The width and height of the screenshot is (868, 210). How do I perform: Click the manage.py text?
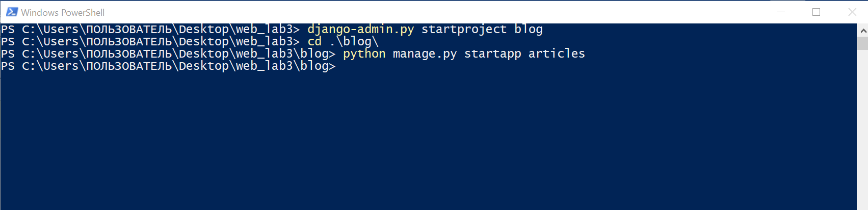point(425,54)
